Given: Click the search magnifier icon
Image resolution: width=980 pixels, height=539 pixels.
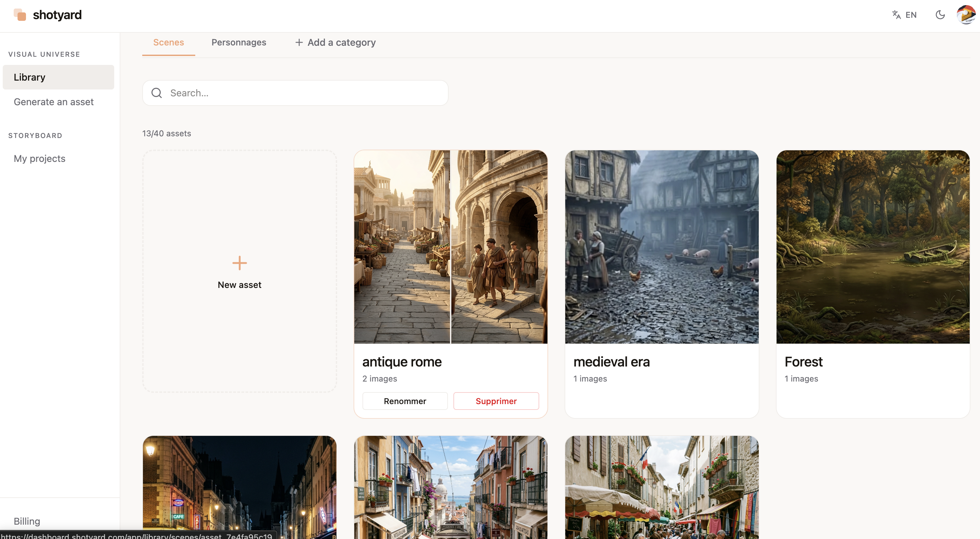Looking at the screenshot, I should coord(157,93).
